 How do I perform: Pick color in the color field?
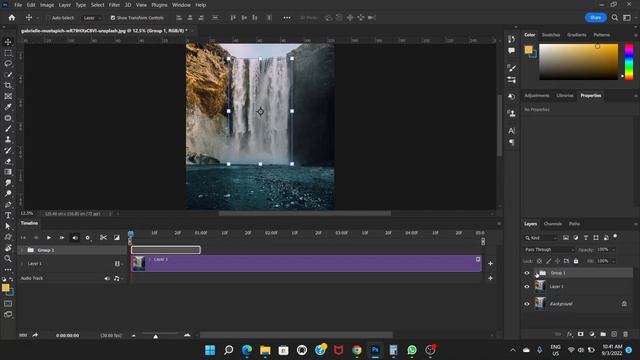pos(578,62)
